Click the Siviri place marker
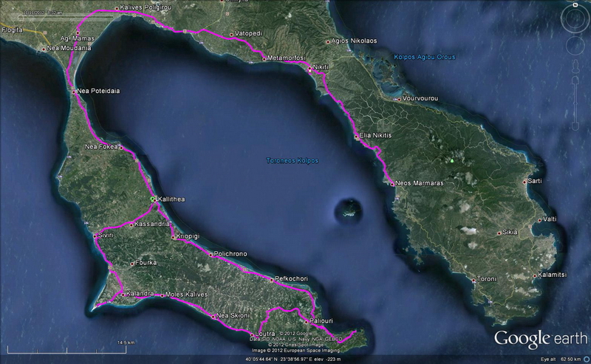Image resolution: width=591 pixels, height=364 pixels. [x=95, y=236]
